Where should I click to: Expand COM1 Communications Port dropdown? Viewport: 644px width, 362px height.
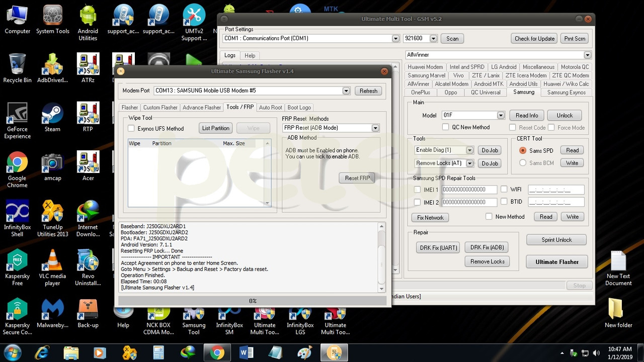click(395, 39)
